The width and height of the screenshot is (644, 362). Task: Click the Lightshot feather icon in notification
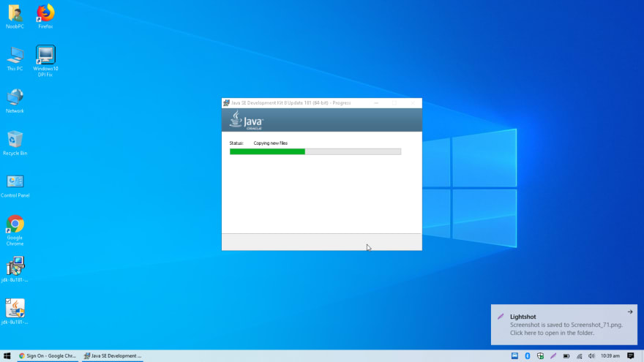pos(501,317)
